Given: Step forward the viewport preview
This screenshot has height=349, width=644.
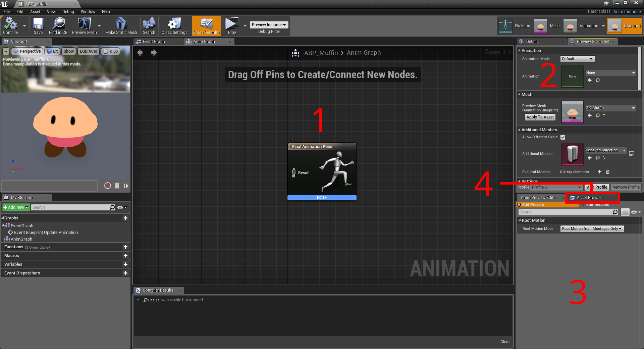Looking at the screenshot, I should pos(126,186).
